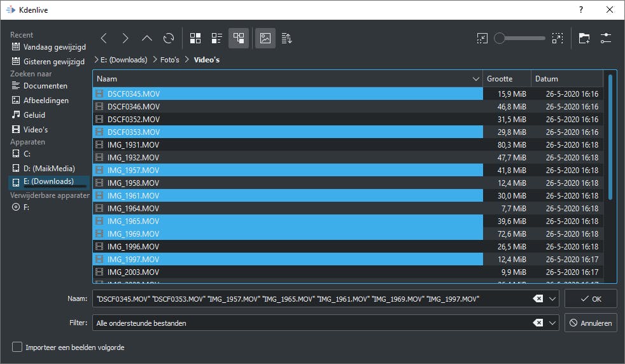The width and height of the screenshot is (625, 364).
Task: Select the D: (MaikMedia) drive
Action: [x=48, y=168]
